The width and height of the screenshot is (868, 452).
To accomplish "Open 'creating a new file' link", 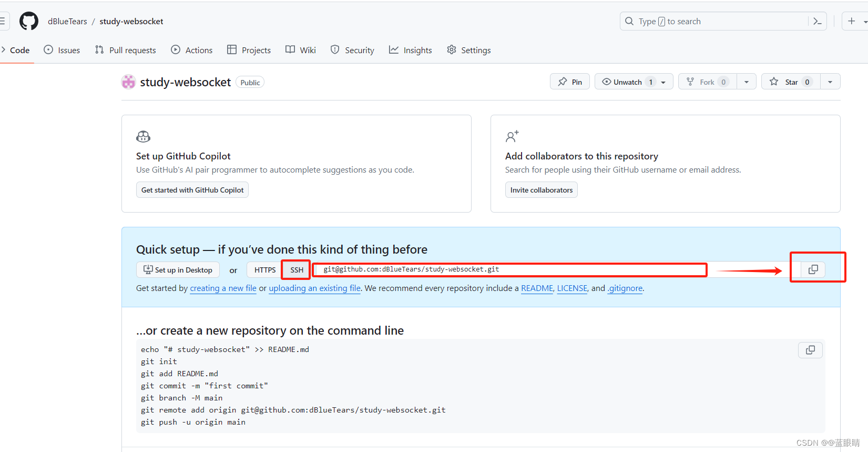I will (223, 288).
